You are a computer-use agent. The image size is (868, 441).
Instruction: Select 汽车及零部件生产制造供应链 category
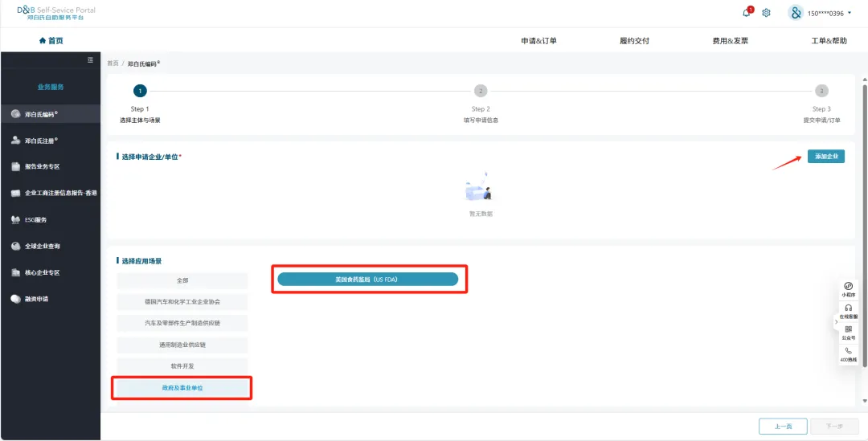coord(182,323)
